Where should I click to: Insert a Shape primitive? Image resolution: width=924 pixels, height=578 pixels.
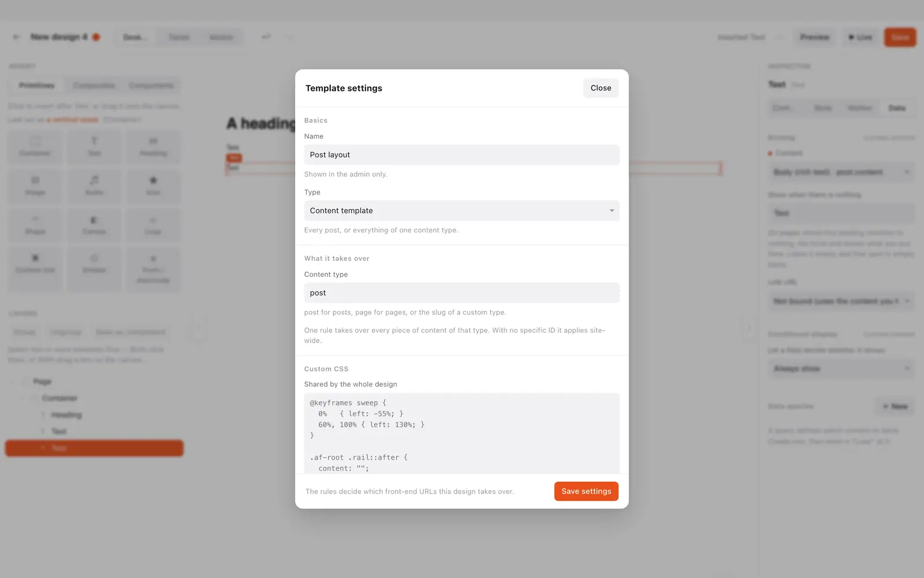35,225
